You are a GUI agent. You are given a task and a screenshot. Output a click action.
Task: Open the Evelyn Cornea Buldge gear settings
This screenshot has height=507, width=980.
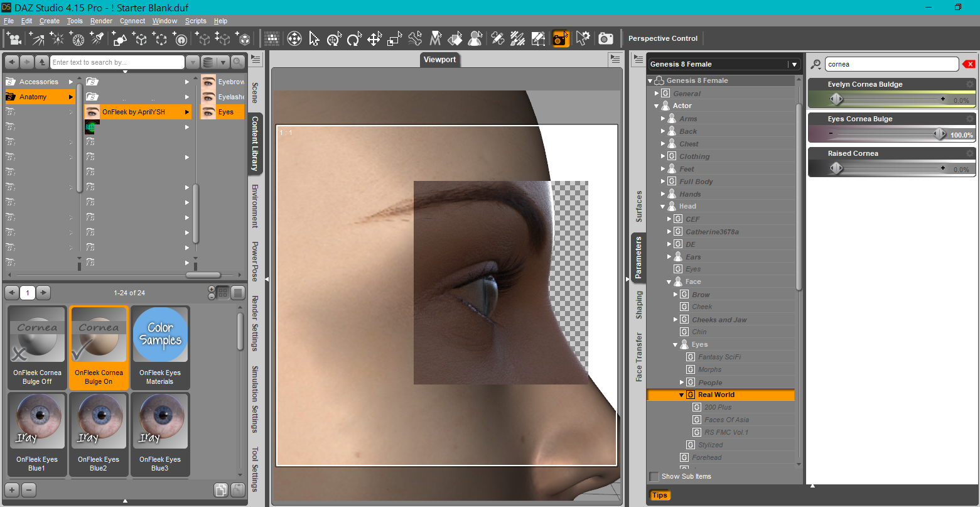pos(970,84)
